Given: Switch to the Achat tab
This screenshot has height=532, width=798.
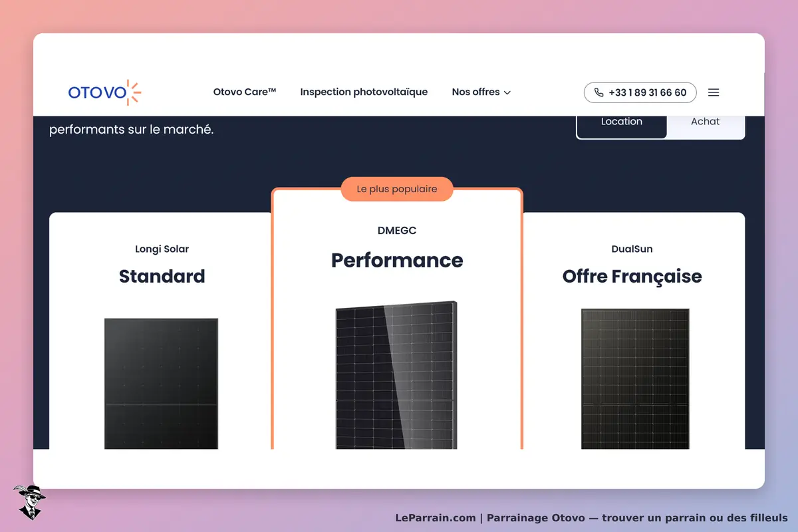Looking at the screenshot, I should point(705,125).
